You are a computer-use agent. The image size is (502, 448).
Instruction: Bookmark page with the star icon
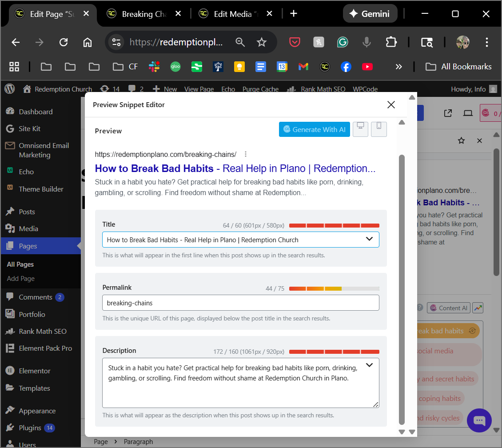point(262,42)
